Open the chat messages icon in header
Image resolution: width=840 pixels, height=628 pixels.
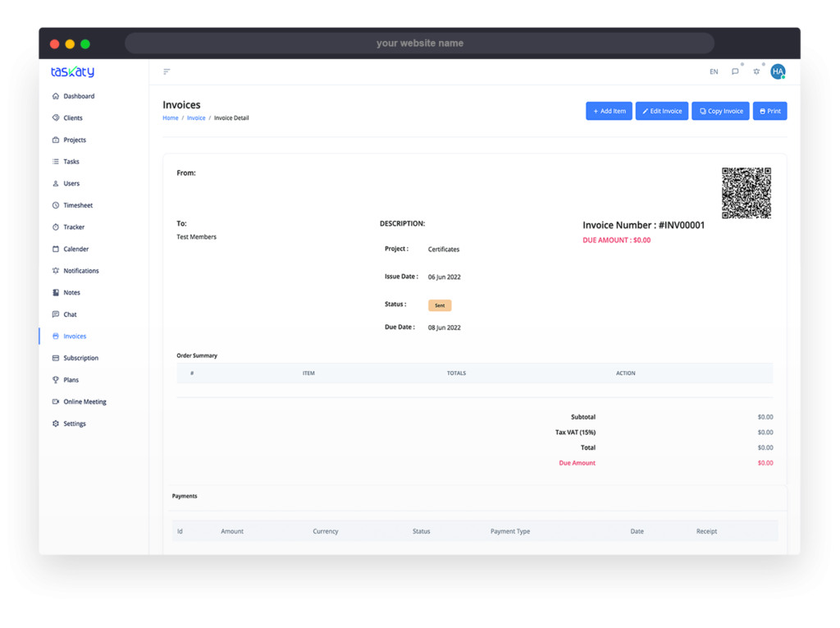[x=735, y=72]
